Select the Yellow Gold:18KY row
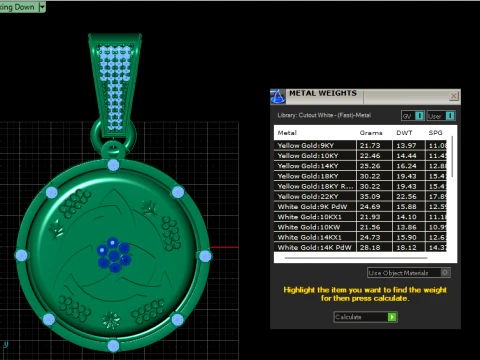Viewport: 480px width, 360px height. [360, 176]
